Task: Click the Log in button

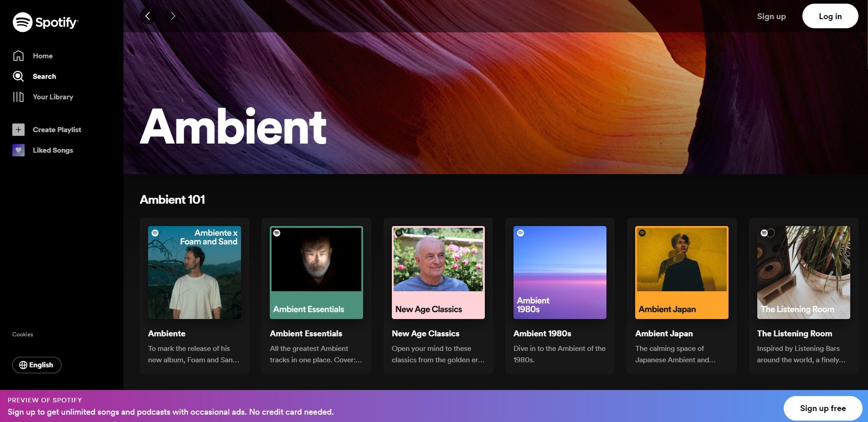Action: click(830, 16)
